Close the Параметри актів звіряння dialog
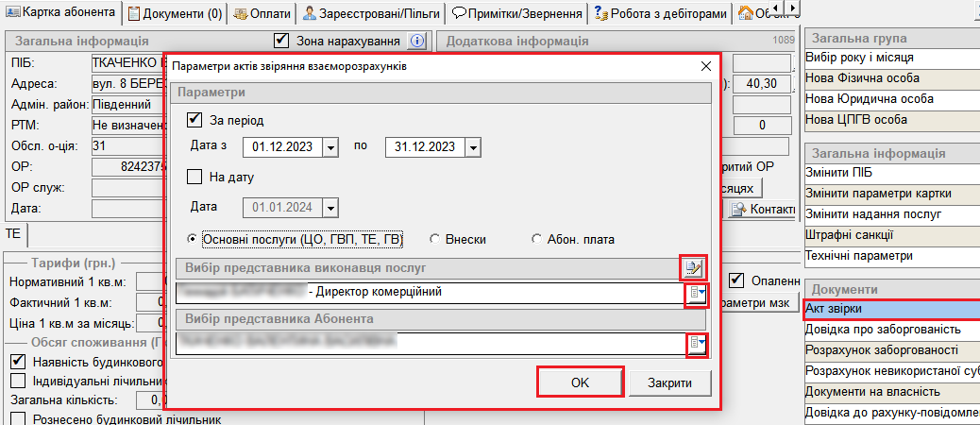The width and height of the screenshot is (980, 425). pos(705,66)
